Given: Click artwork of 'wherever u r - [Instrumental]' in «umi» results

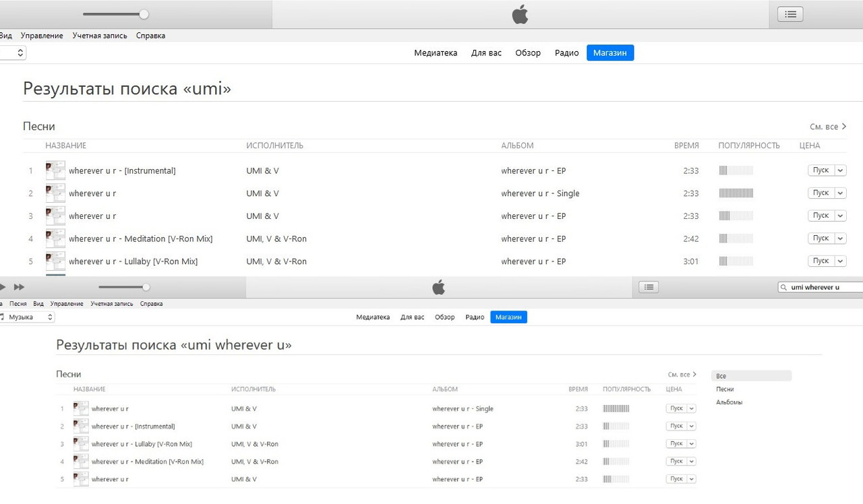Looking at the screenshot, I should 55,170.
